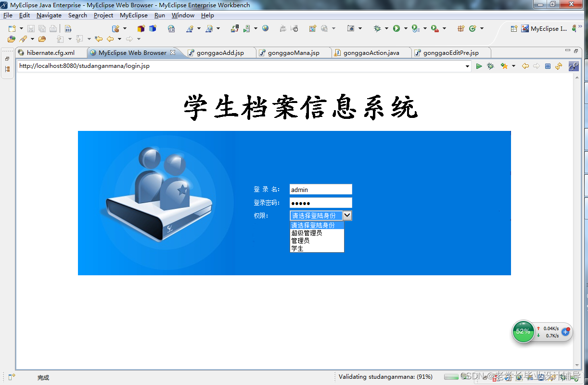Image resolution: width=588 pixels, height=385 pixels.
Task: Stop page loading with the blue square icon
Action: pos(548,66)
